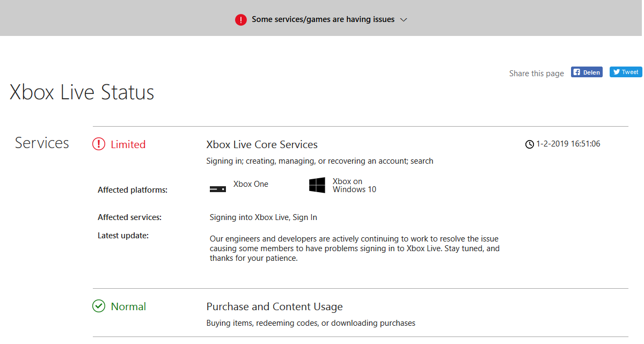Expand Purchase and Content Usage entry
The image size is (644, 344).
click(x=274, y=306)
